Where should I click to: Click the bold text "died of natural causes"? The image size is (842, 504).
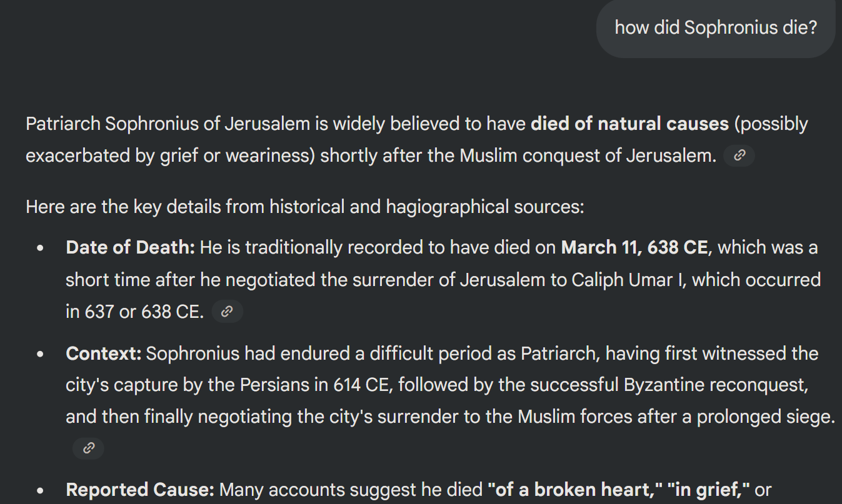(x=629, y=124)
